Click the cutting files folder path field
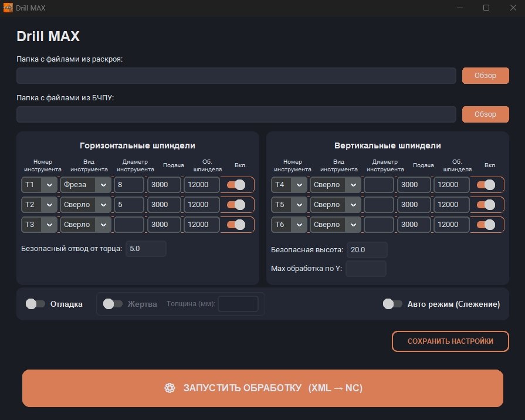525x420 pixels. click(x=236, y=76)
